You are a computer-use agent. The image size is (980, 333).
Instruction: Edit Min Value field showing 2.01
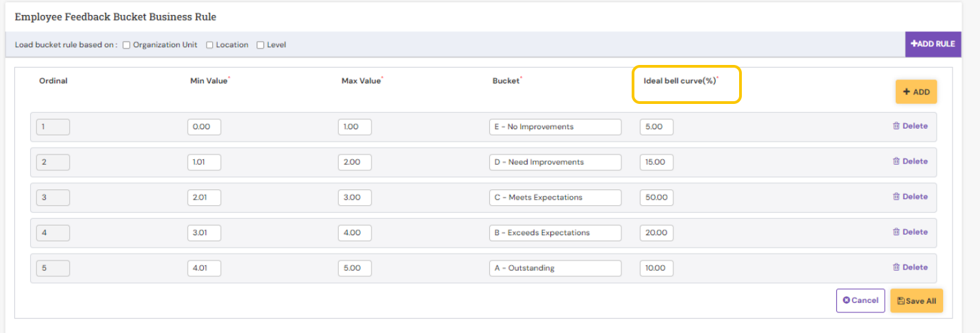[x=204, y=198]
